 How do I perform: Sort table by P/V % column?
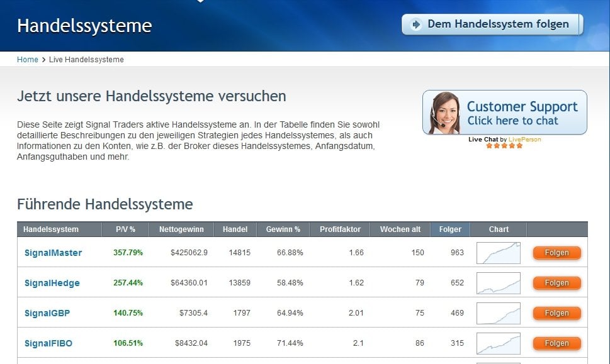coord(125,229)
